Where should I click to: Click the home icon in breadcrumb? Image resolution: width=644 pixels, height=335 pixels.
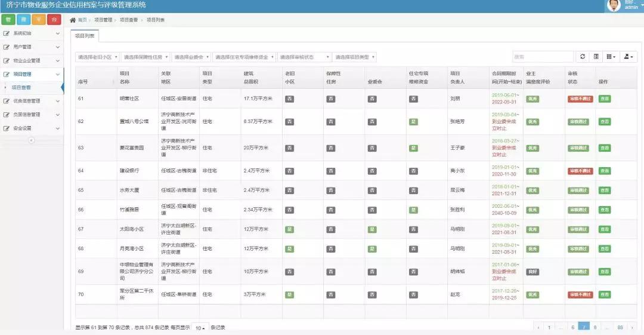pyautogui.click(x=73, y=20)
